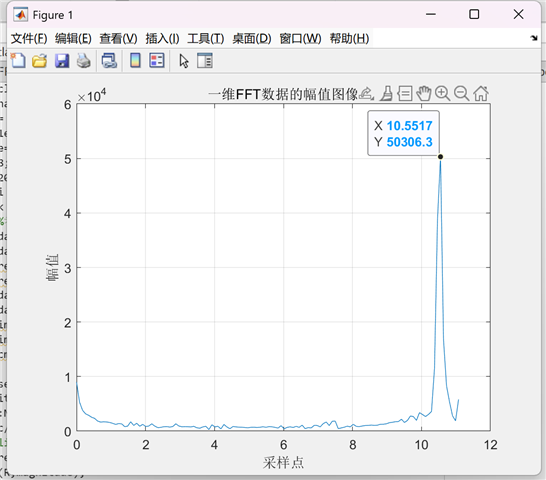
Task: Insert a legend using the toolbar icon
Action: point(157,61)
